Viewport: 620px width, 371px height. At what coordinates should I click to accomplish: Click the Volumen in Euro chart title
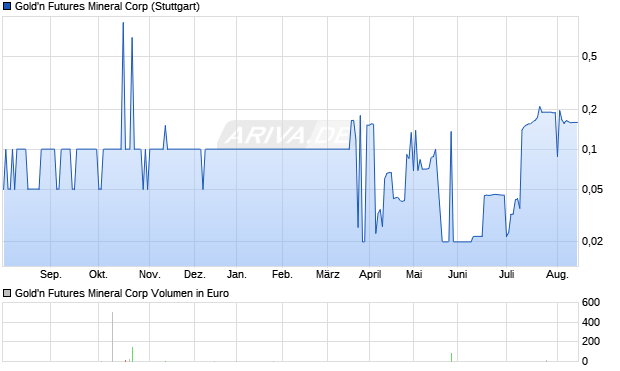click(x=122, y=293)
